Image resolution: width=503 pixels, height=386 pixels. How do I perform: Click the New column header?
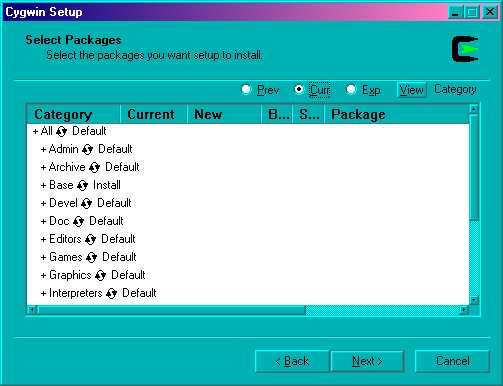point(224,114)
